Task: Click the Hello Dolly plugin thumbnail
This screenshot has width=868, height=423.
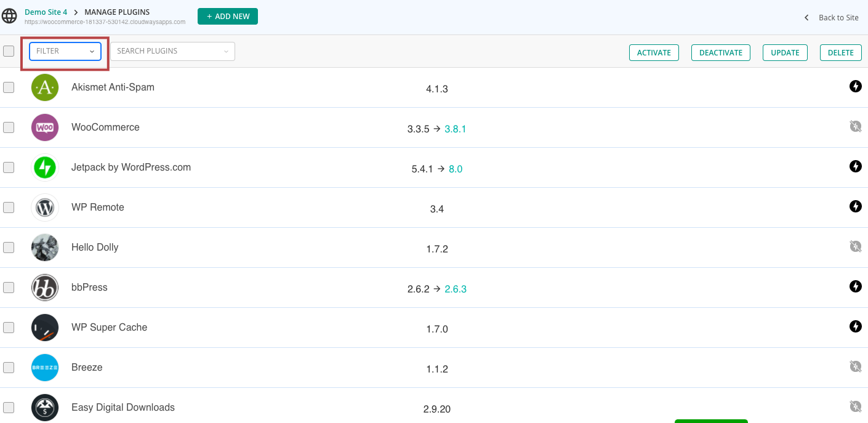Action: (x=45, y=248)
